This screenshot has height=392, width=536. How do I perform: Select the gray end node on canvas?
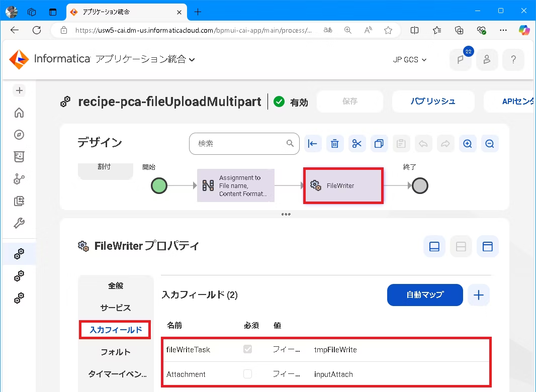click(420, 185)
